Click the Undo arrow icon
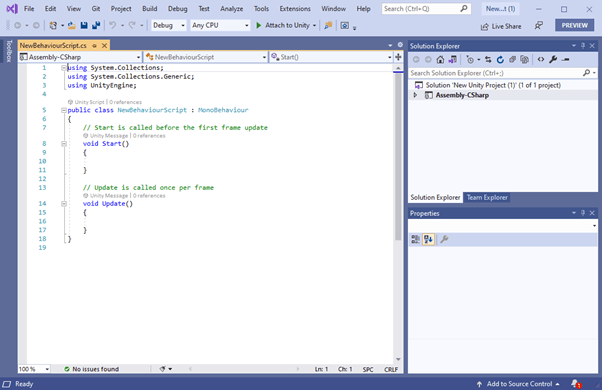The height and width of the screenshot is (390, 602). click(x=112, y=25)
